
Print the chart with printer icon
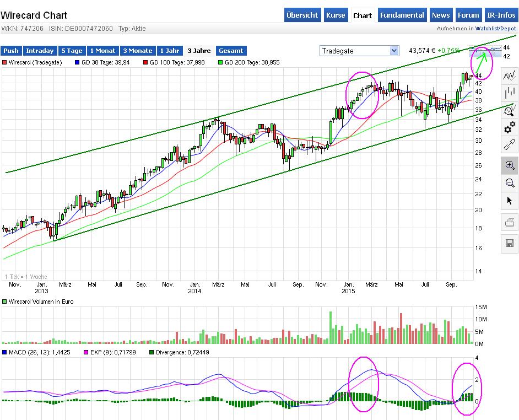tap(510, 222)
